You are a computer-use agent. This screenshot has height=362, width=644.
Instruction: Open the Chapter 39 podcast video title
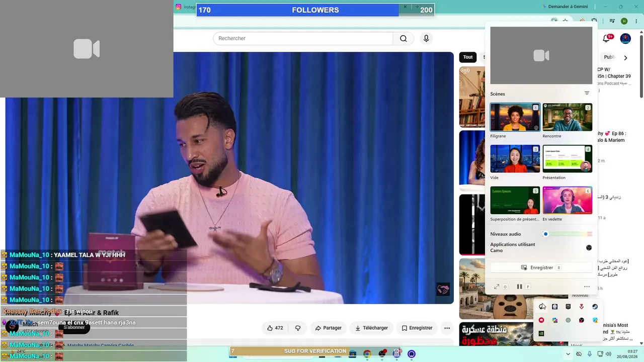point(614,73)
